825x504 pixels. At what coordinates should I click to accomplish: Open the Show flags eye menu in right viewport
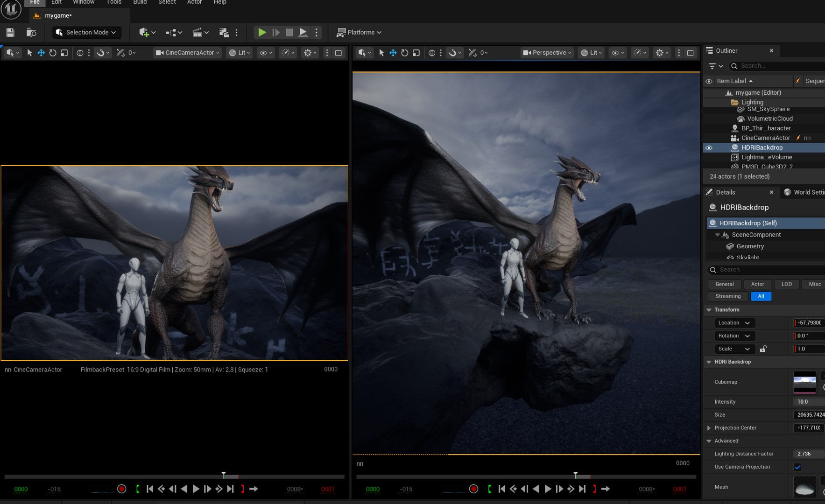point(618,53)
